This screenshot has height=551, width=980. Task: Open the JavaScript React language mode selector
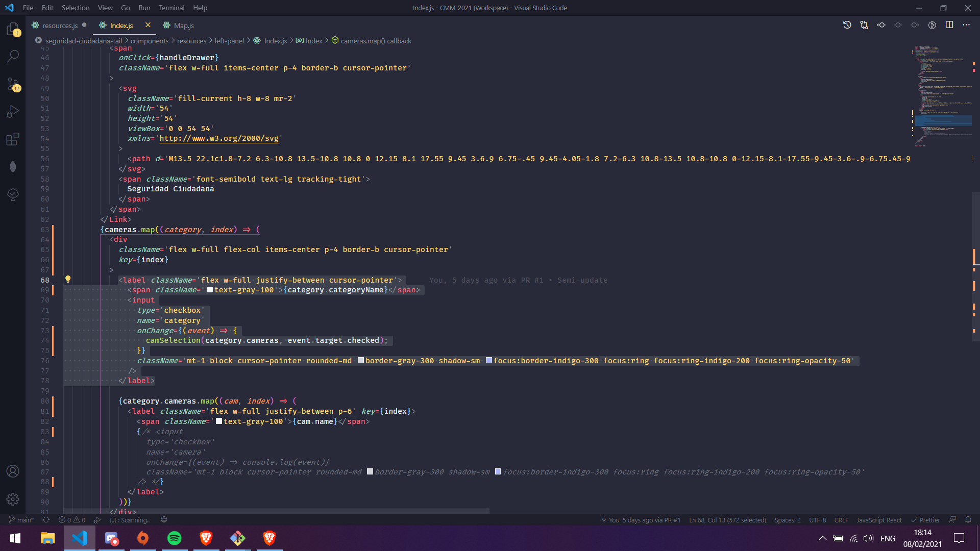(879, 520)
